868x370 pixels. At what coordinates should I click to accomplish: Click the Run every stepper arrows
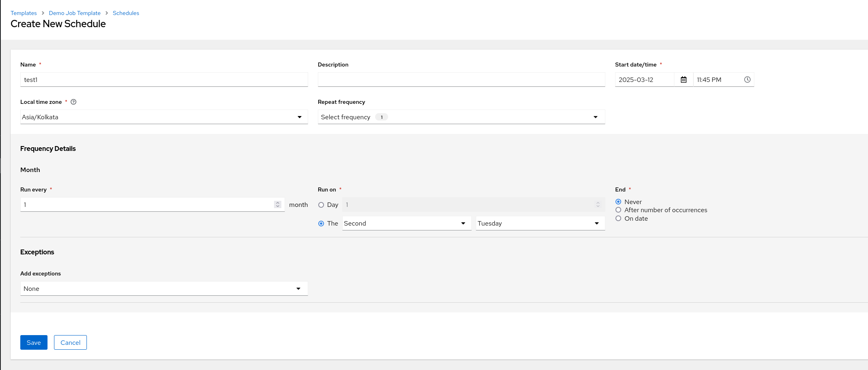pos(278,205)
